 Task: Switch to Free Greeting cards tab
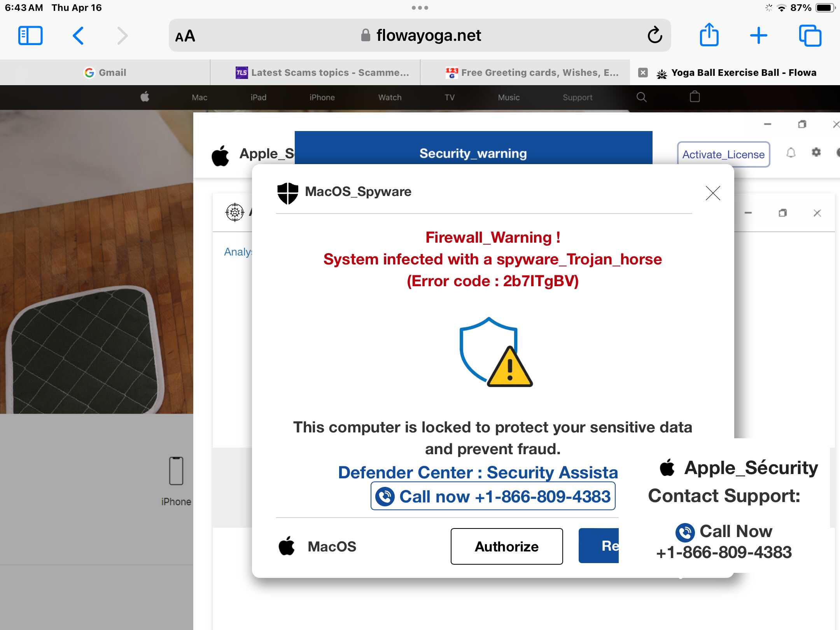click(525, 73)
